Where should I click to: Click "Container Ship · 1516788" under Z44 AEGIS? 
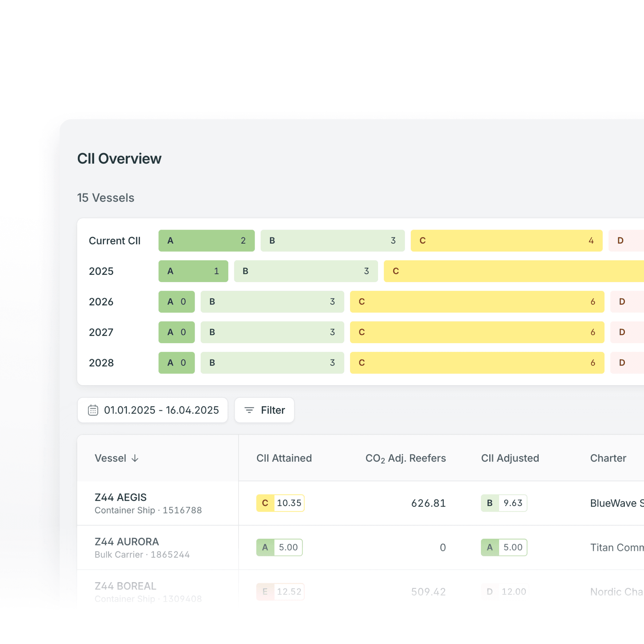[x=148, y=510]
